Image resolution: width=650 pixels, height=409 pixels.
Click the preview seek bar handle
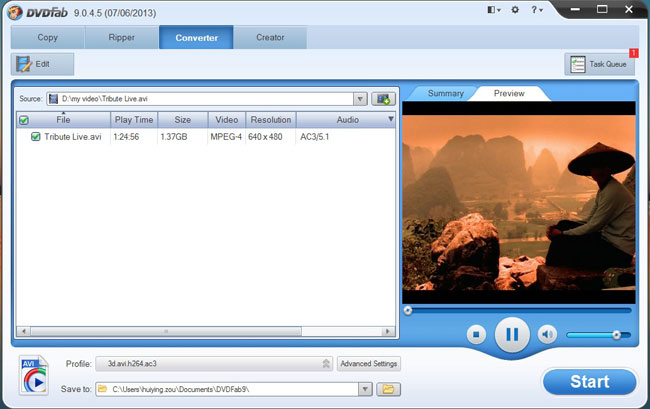(x=408, y=310)
